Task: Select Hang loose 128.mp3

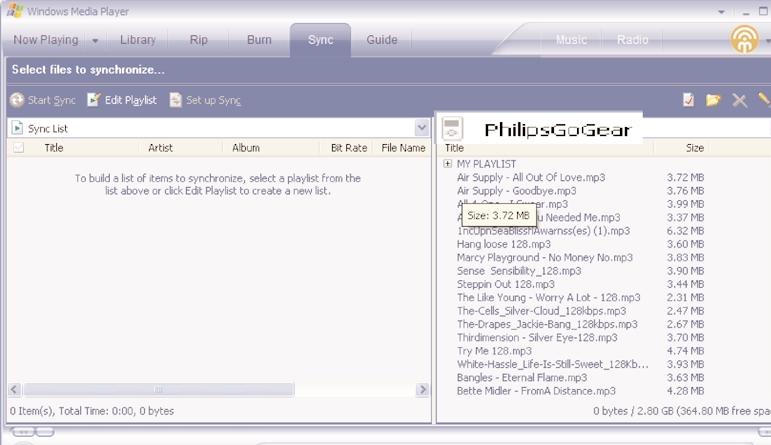Action: (x=504, y=244)
